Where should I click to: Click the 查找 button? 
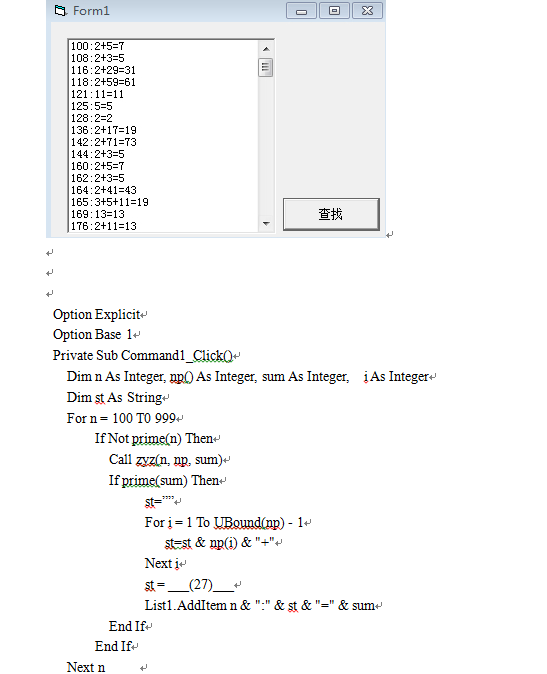click(x=331, y=214)
